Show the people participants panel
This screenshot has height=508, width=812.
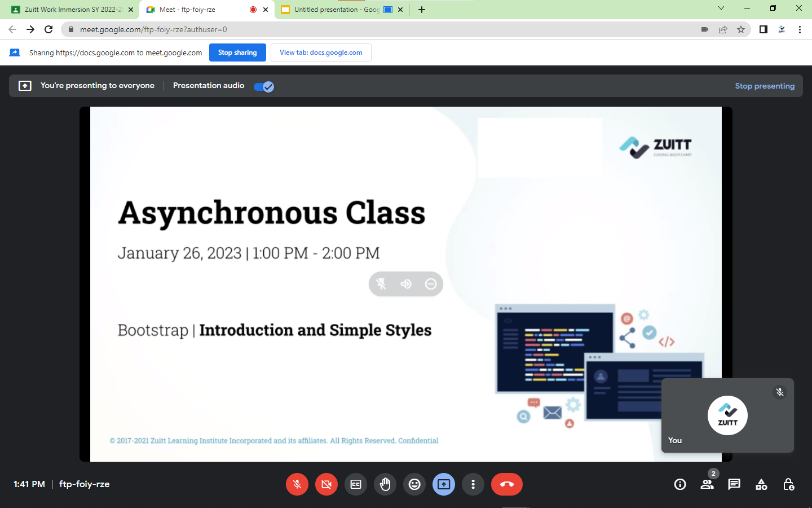pyautogui.click(x=707, y=484)
